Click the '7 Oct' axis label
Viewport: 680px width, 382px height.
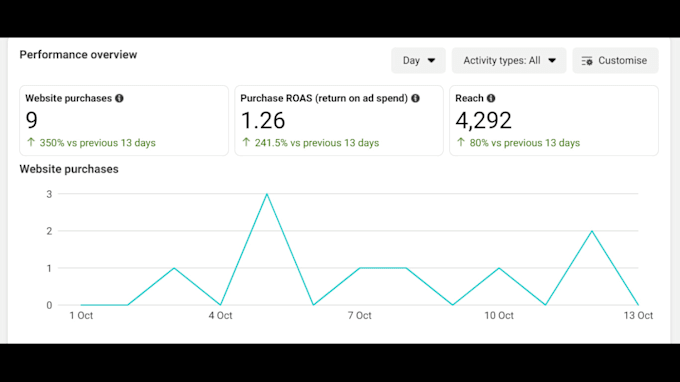(x=360, y=316)
